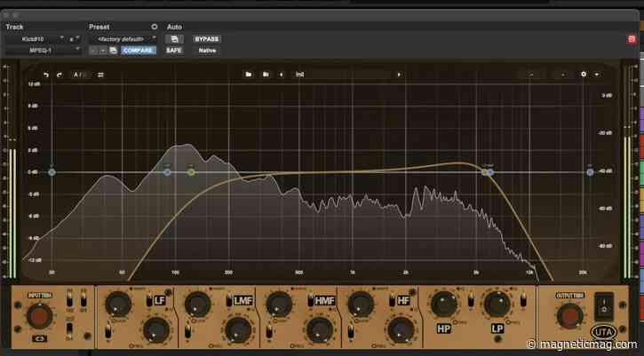The height and width of the screenshot is (356, 644).
Task: Click the copy settings icon beside COMPARE
Action: coord(113,50)
